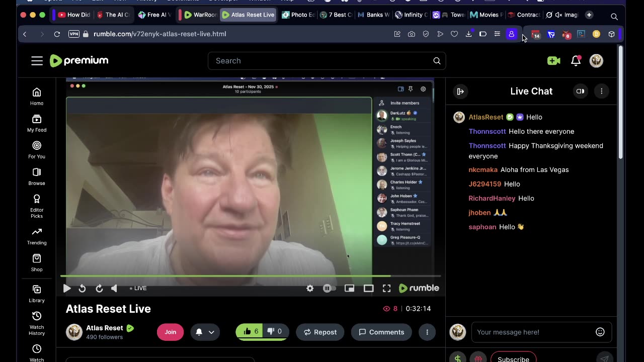The width and height of the screenshot is (644, 362).
Task: Reload the page in browser toolbar
Action: click(57, 34)
